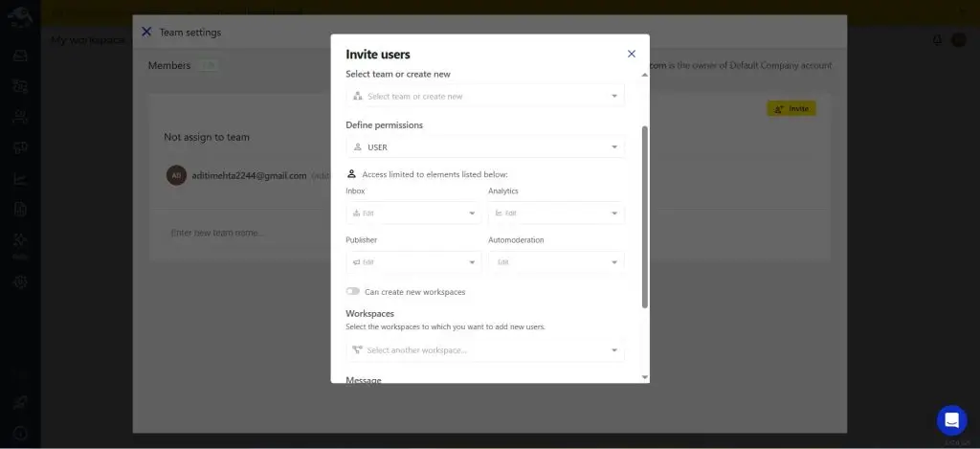The image size is (980, 449).
Task: Open the Select team or create new dropdown
Action: point(485,97)
